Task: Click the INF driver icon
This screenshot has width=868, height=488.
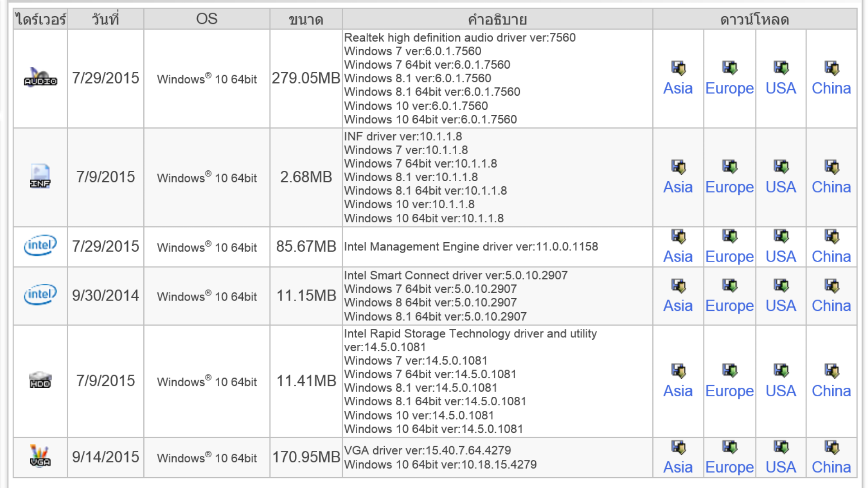Action: click(x=40, y=177)
